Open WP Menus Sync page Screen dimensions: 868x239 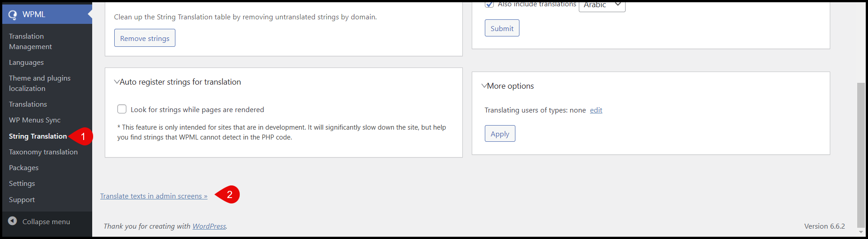35,120
